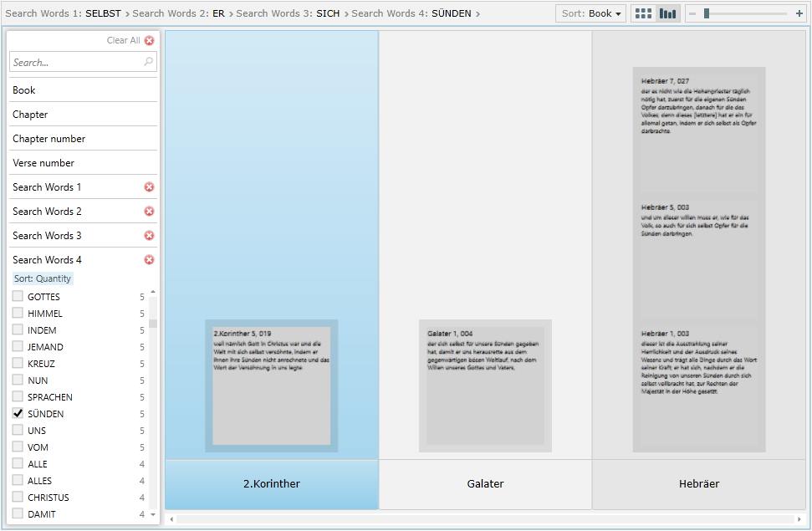This screenshot has width=812, height=531.
Task: Switch to bar graph view
Action: [667, 13]
